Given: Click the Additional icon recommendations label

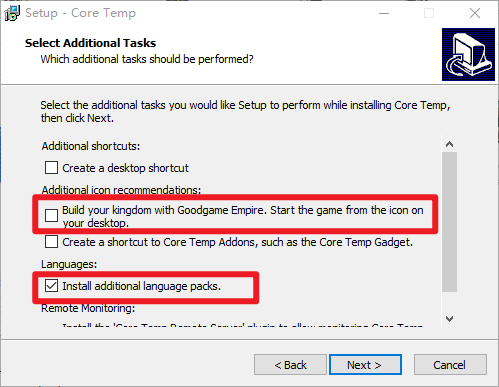Looking at the screenshot, I should [x=121, y=190].
